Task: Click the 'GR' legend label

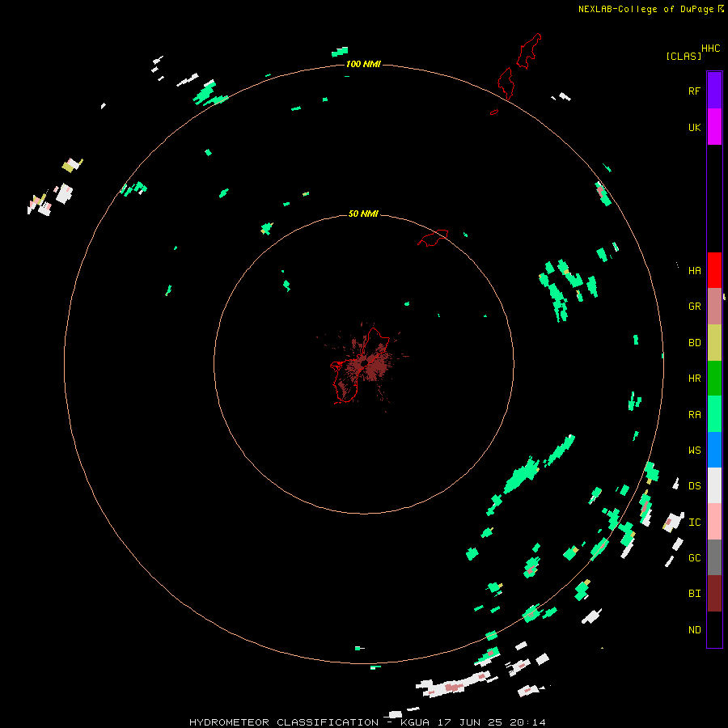Action: [x=694, y=307]
